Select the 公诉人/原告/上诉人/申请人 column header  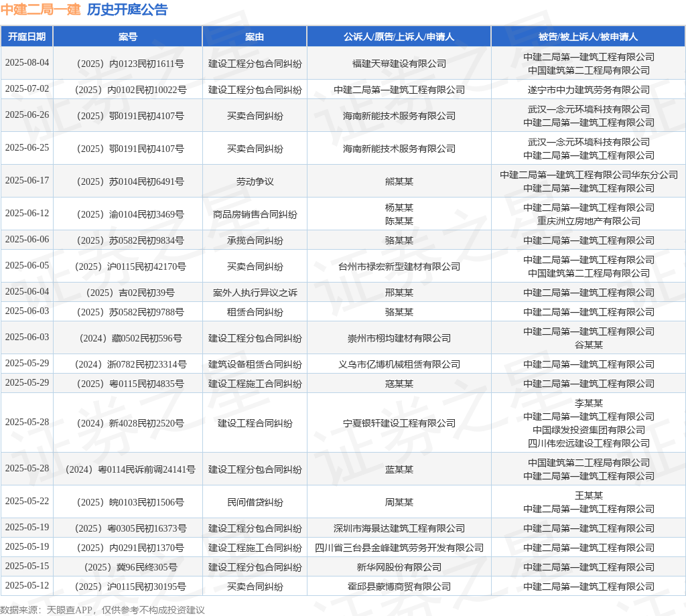399,37
